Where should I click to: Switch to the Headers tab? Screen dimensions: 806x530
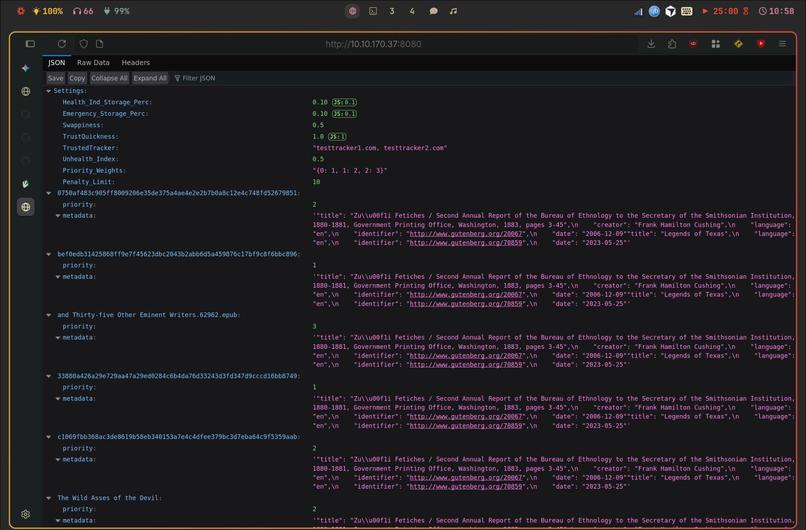click(x=136, y=63)
